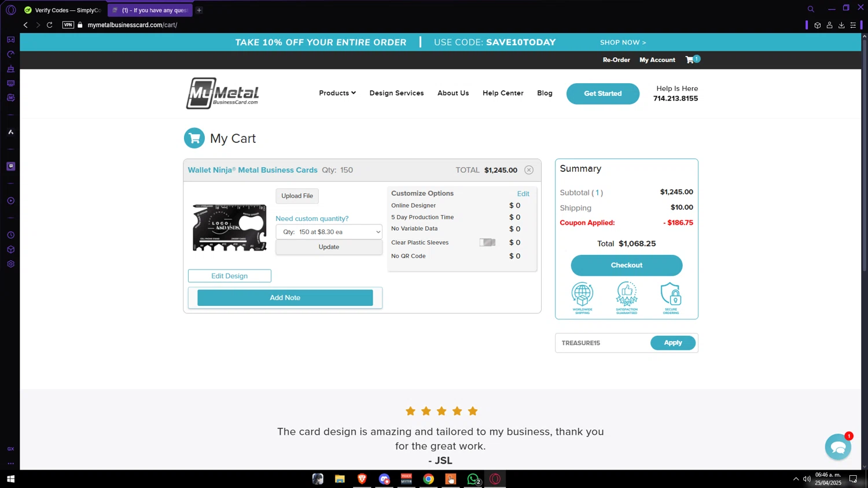The width and height of the screenshot is (868, 488).
Task: Open the Windows Start menu
Action: click(10, 479)
